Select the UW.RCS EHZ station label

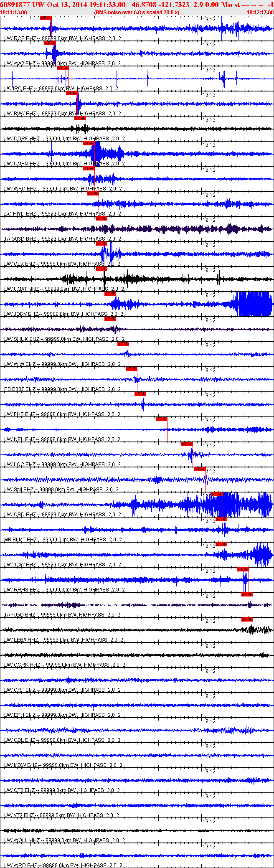pos(20,38)
